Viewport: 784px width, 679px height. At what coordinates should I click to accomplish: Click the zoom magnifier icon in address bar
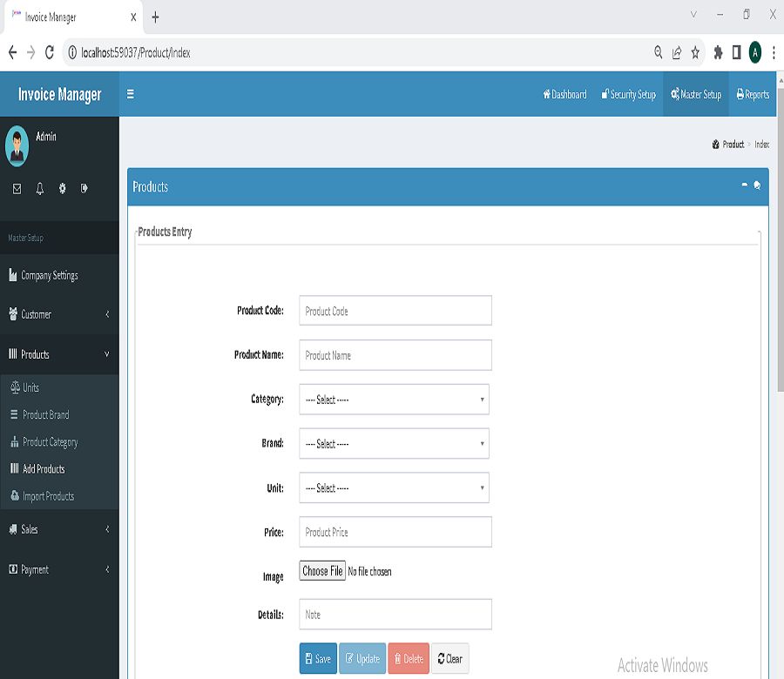click(659, 52)
